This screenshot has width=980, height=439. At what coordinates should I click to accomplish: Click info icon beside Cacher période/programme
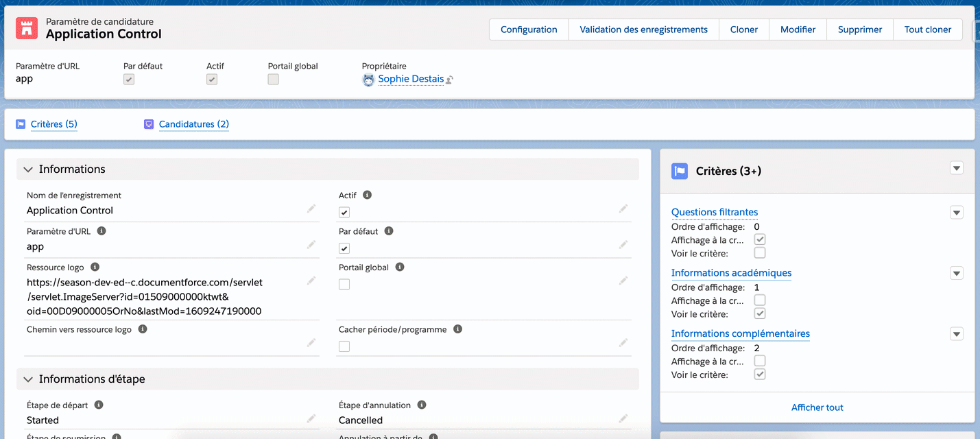coord(457,329)
